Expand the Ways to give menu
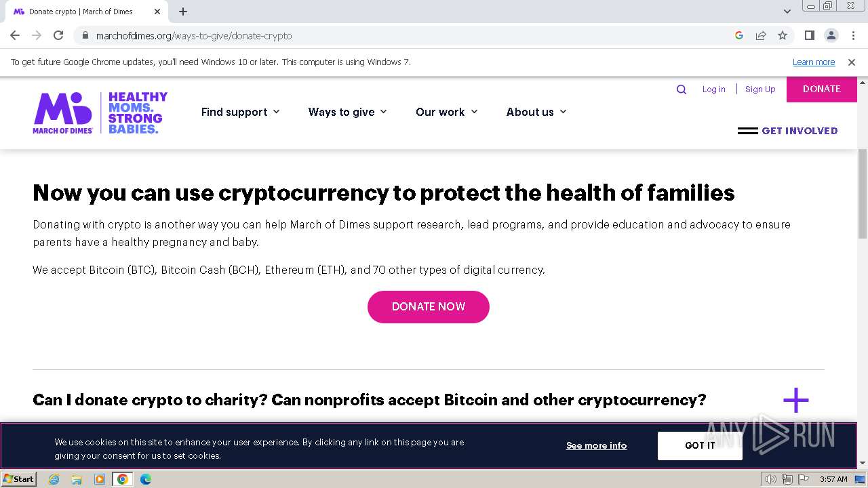This screenshot has width=868, height=488. 347,112
